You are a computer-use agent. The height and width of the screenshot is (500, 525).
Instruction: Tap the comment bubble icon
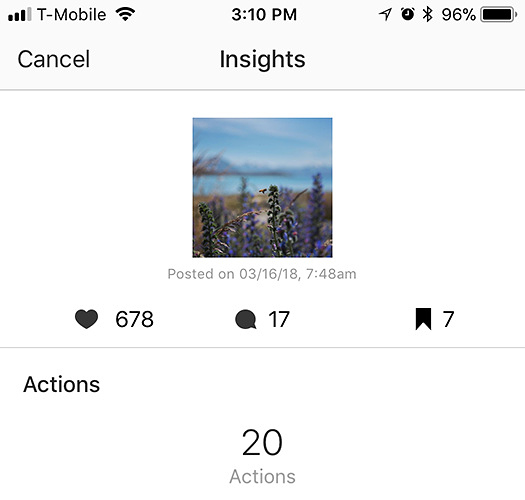246,319
